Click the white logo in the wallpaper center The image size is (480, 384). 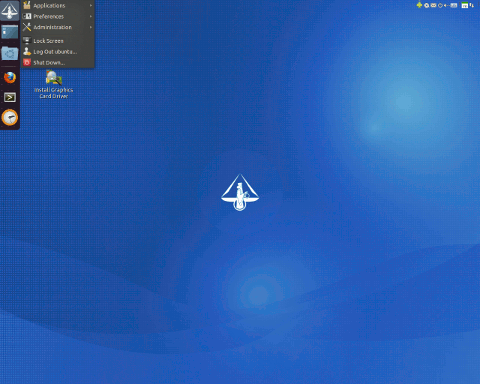[240, 192]
